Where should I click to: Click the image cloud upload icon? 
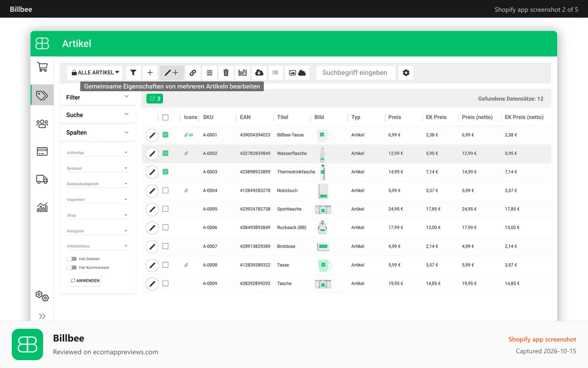click(x=297, y=73)
